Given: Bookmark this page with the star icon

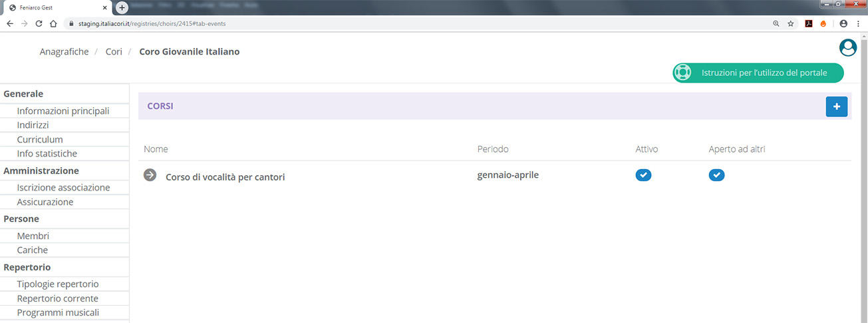Looking at the screenshot, I should [791, 23].
